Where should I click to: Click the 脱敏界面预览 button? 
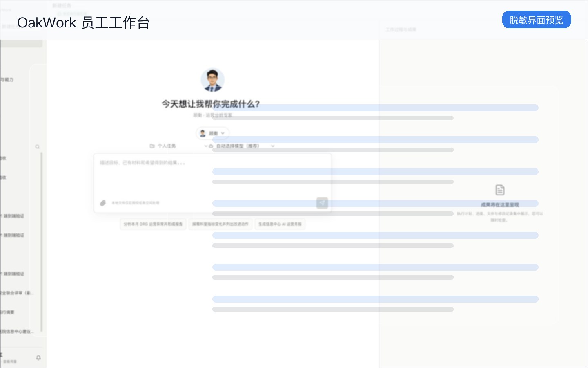tap(536, 20)
